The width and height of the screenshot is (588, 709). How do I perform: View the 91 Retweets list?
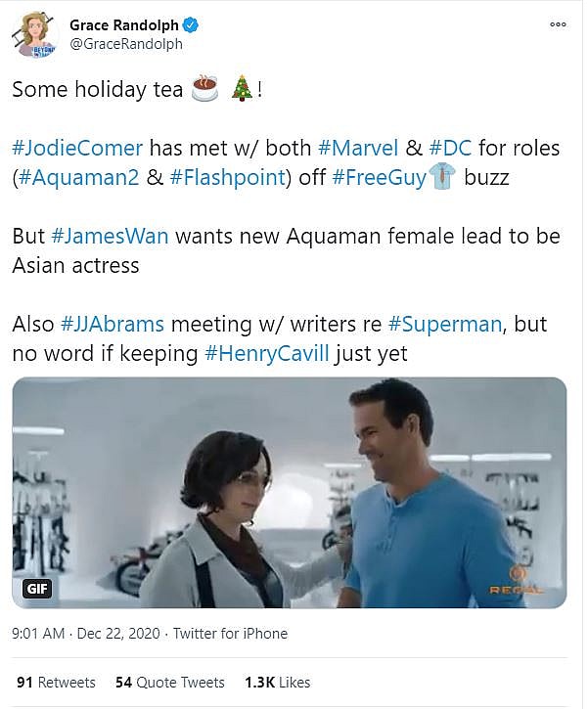tap(56, 682)
